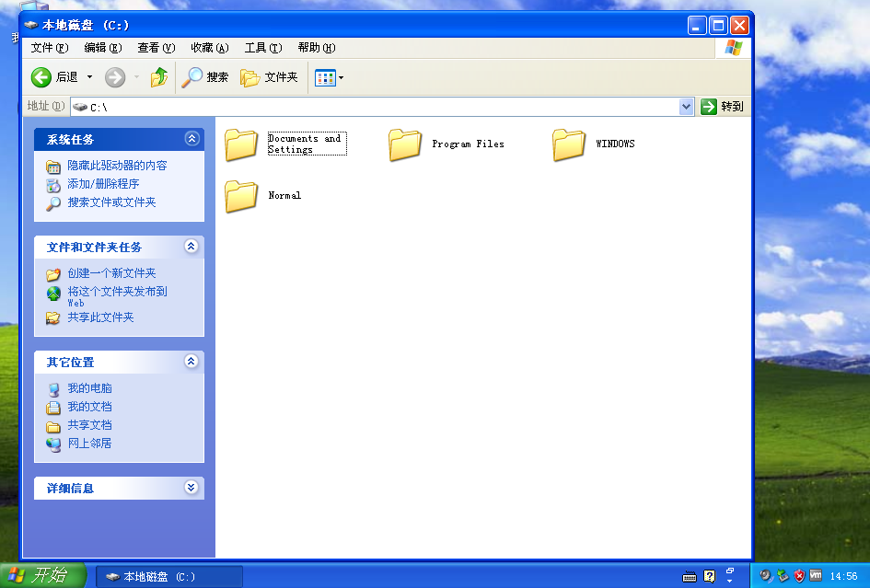870x588 pixels.
Task: Click the VMware tools tray icon
Action: [x=816, y=575]
